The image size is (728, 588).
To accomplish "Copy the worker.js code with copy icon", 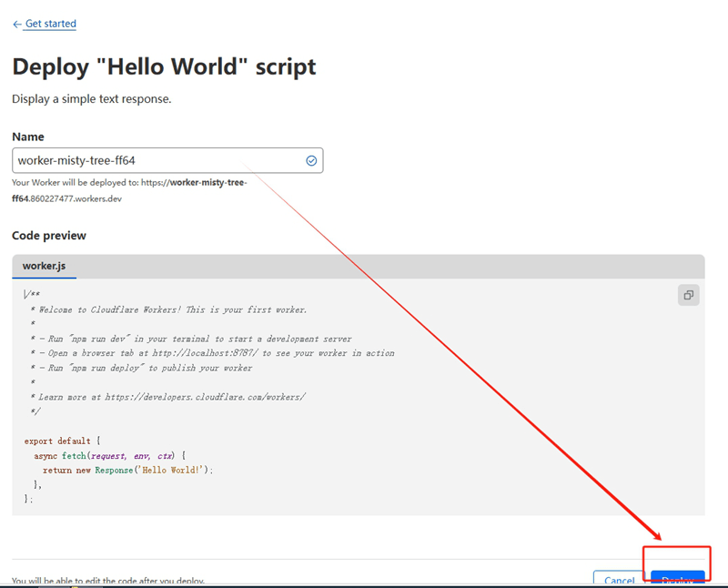I will click(689, 295).
